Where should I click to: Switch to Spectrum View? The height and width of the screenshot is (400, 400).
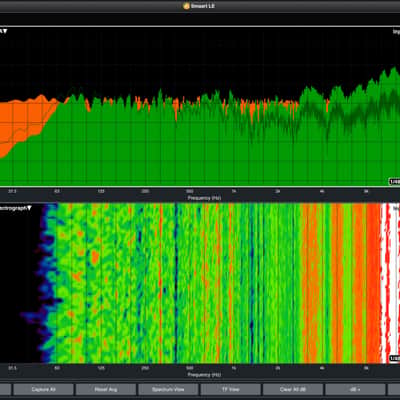tap(168, 389)
